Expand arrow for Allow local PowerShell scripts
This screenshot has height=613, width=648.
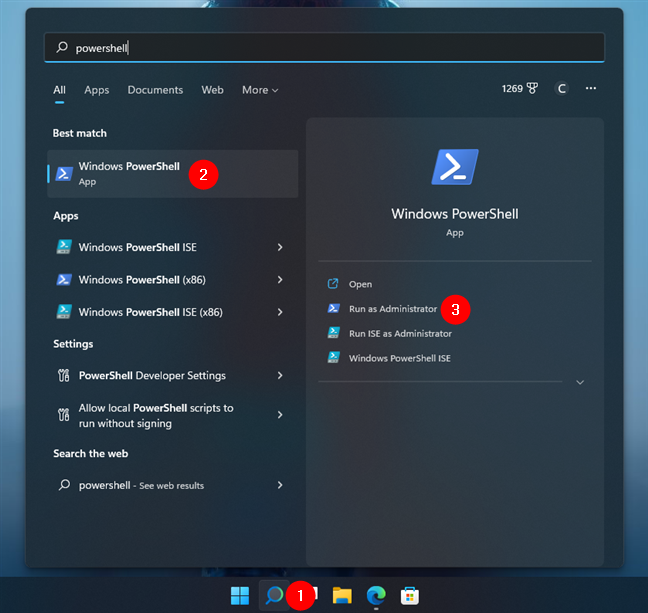coord(280,415)
